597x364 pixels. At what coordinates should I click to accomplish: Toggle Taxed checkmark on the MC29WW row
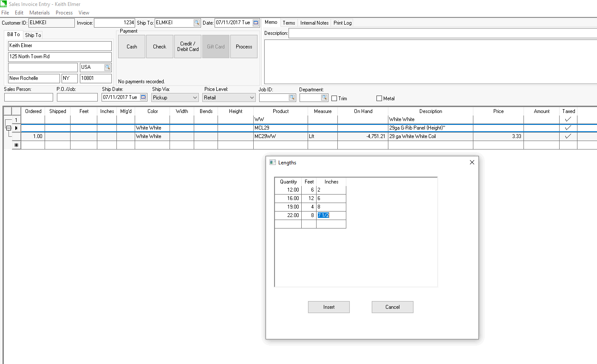[x=568, y=136]
